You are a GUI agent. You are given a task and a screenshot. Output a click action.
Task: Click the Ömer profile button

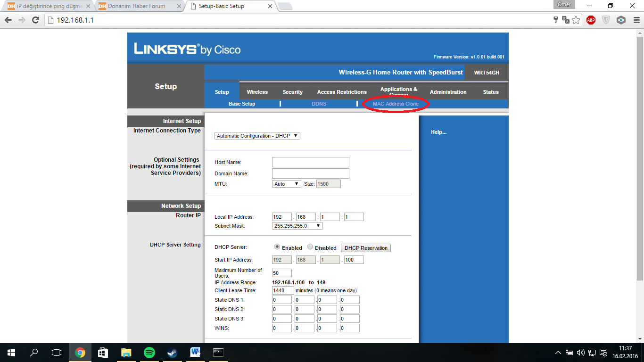[x=564, y=4]
